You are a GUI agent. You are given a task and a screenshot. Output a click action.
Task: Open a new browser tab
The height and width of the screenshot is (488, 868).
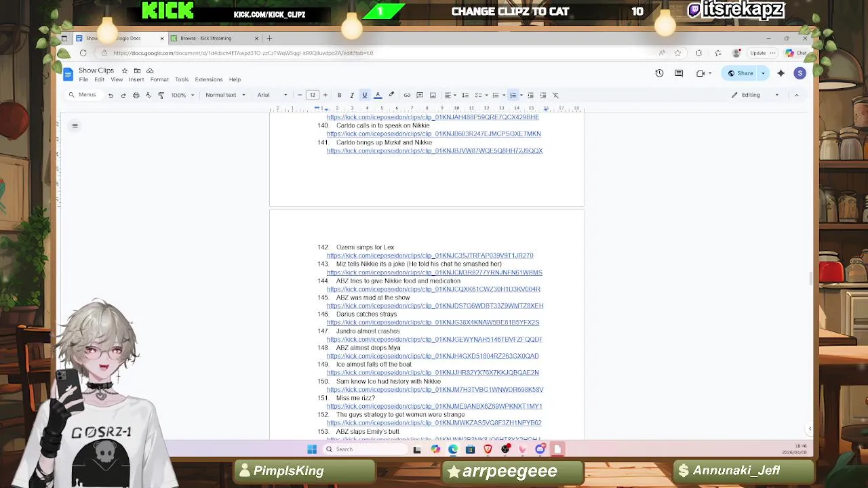(269, 38)
